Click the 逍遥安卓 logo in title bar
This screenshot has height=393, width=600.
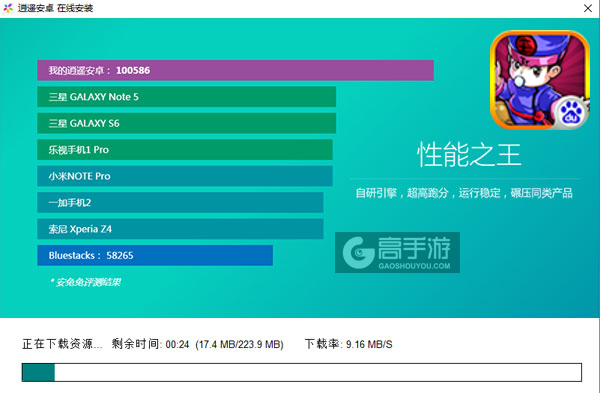[x=8, y=8]
